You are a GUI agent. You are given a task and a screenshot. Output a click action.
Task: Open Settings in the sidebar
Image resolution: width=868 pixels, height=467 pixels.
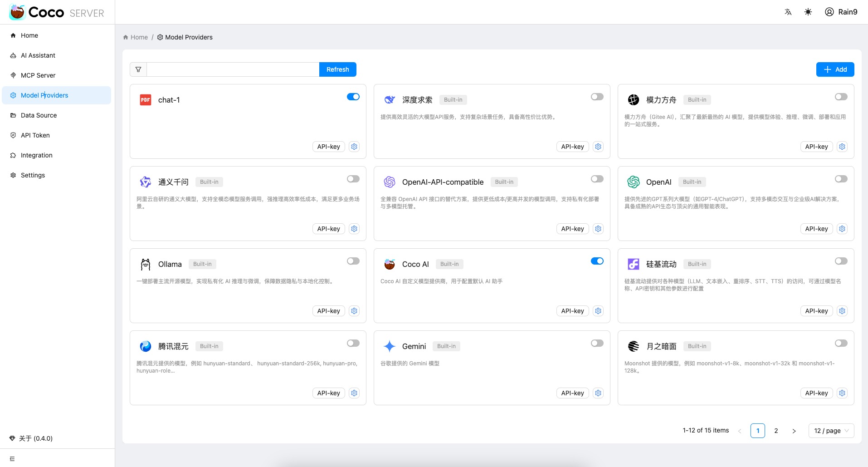57,175
